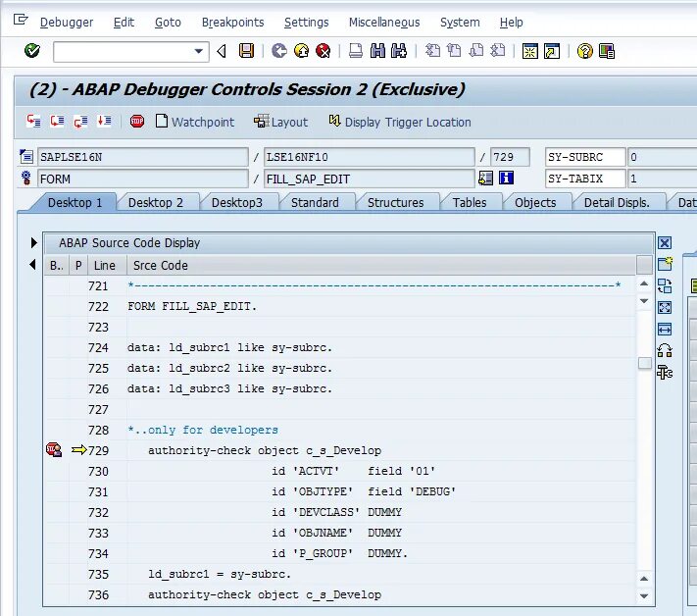The image size is (697, 616).
Task: Open the Debugger menu
Action: (x=67, y=23)
